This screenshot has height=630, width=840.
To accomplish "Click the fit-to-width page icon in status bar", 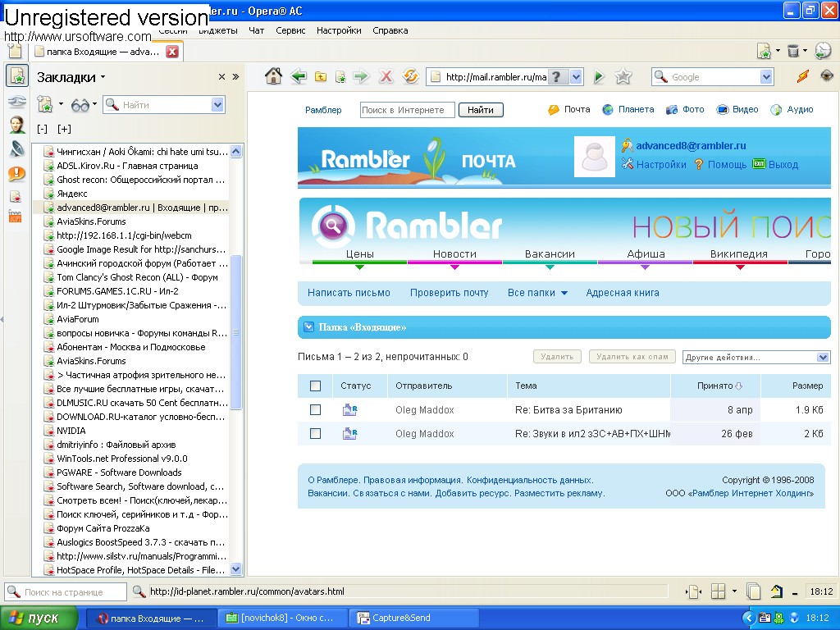I will [694, 592].
